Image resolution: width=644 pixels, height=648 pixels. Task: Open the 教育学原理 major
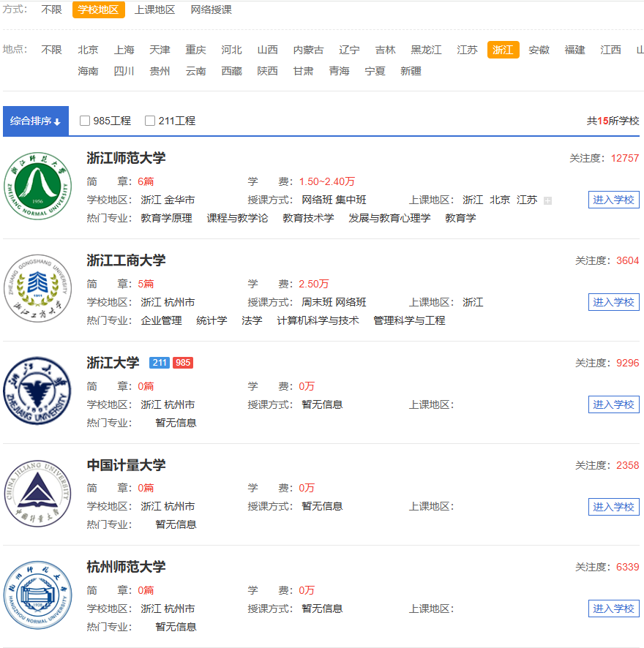coord(166,218)
